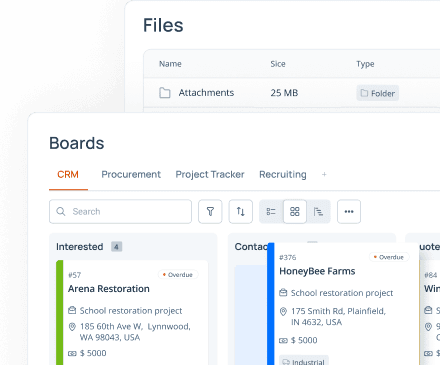Switch to list view layout
This screenshot has width=440, height=365.
(x=271, y=211)
